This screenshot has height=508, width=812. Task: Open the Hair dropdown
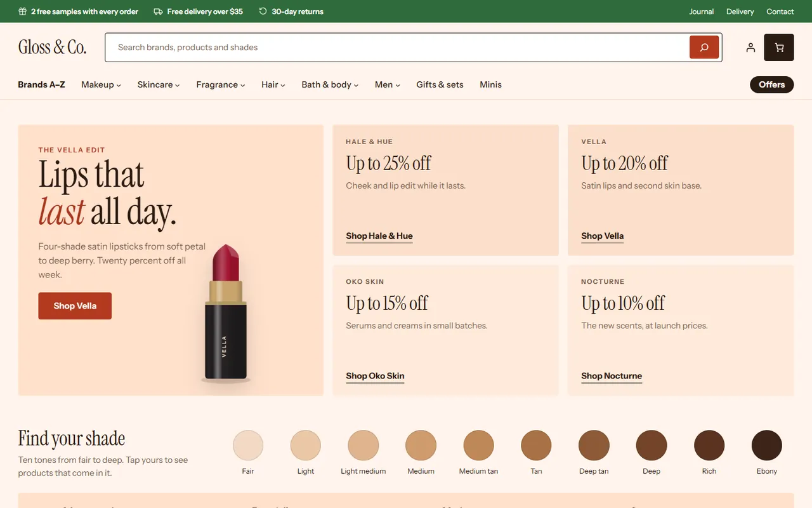pyautogui.click(x=273, y=84)
